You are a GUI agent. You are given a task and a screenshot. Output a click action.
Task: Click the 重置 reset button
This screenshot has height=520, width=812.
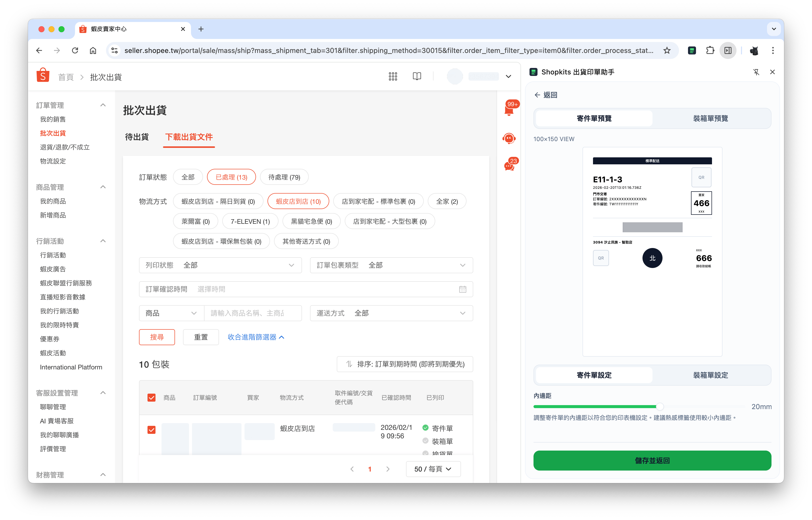click(x=201, y=337)
